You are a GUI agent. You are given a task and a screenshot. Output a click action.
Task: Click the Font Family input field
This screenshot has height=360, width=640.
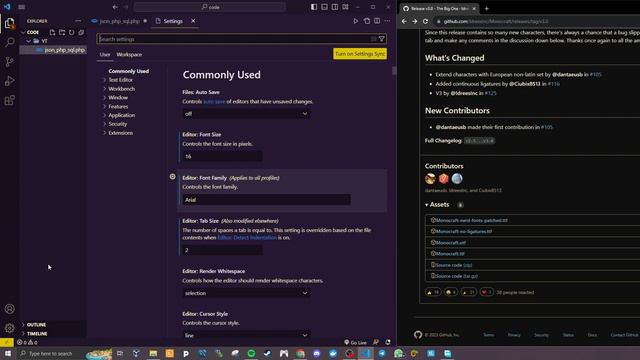point(266,200)
